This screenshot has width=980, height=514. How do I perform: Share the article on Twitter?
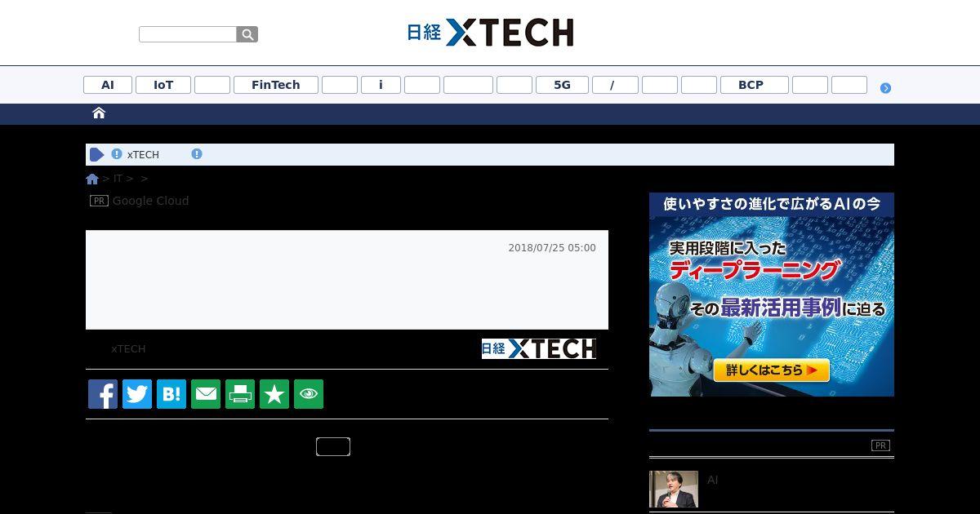tap(137, 394)
